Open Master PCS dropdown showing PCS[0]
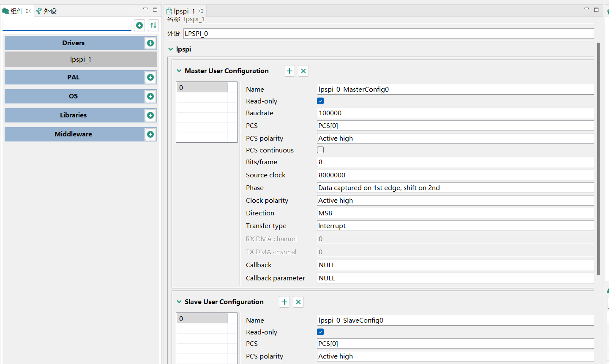The height and width of the screenshot is (364, 609). 456,126
